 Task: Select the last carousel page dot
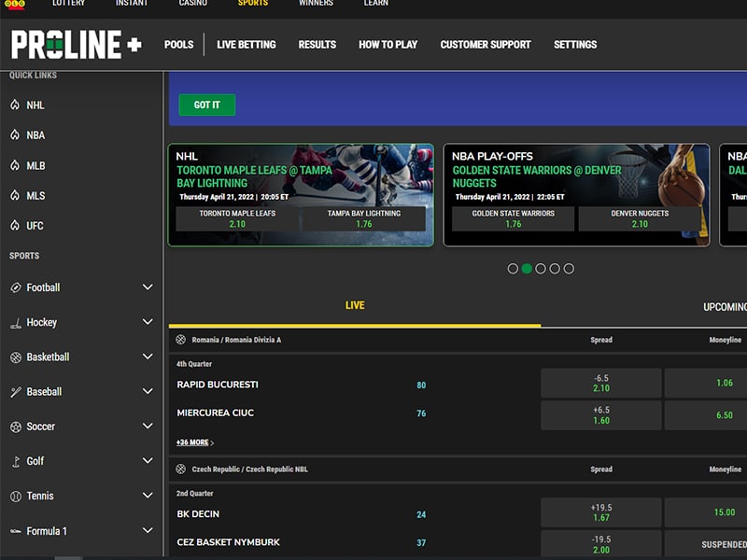pyautogui.click(x=569, y=269)
